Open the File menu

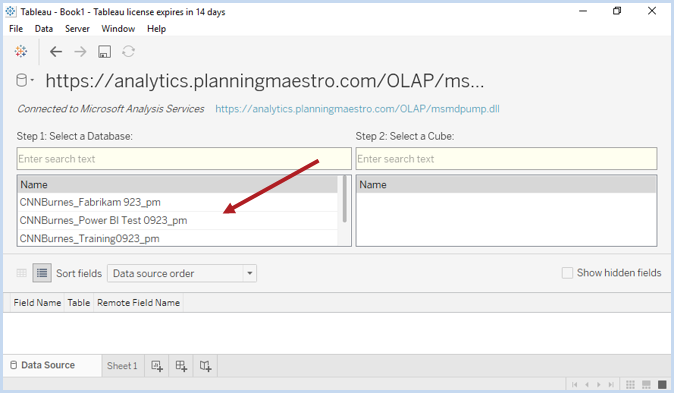point(16,29)
